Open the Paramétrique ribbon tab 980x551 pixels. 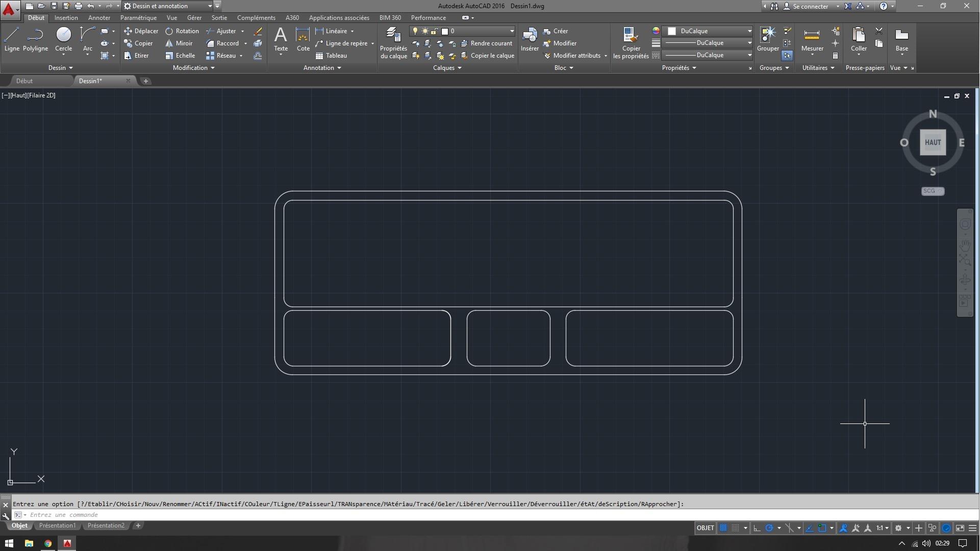click(x=138, y=18)
